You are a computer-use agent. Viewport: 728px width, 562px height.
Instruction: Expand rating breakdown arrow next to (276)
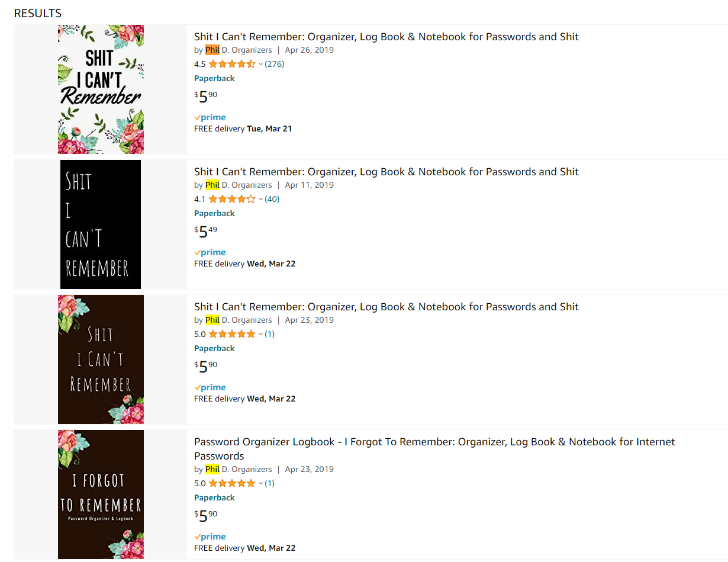pos(260,65)
